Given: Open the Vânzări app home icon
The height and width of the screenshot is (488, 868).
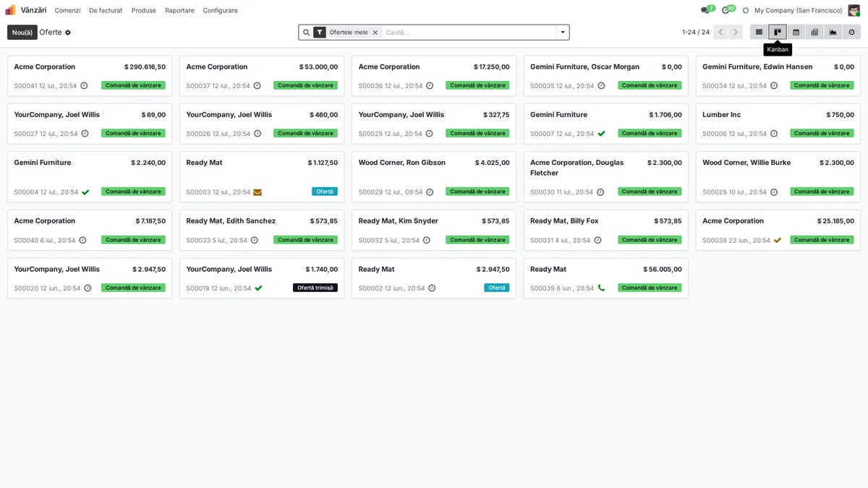Looking at the screenshot, I should (x=10, y=10).
